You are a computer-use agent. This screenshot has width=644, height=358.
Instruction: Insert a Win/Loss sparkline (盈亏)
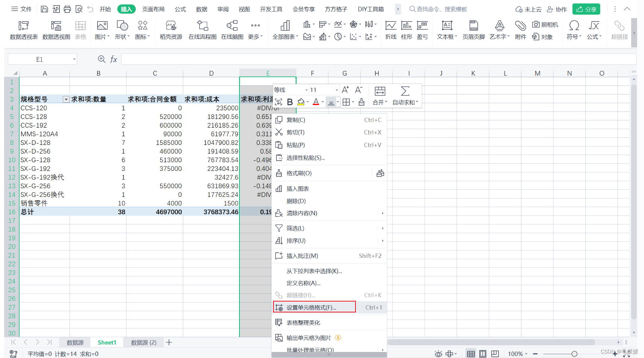[422, 30]
